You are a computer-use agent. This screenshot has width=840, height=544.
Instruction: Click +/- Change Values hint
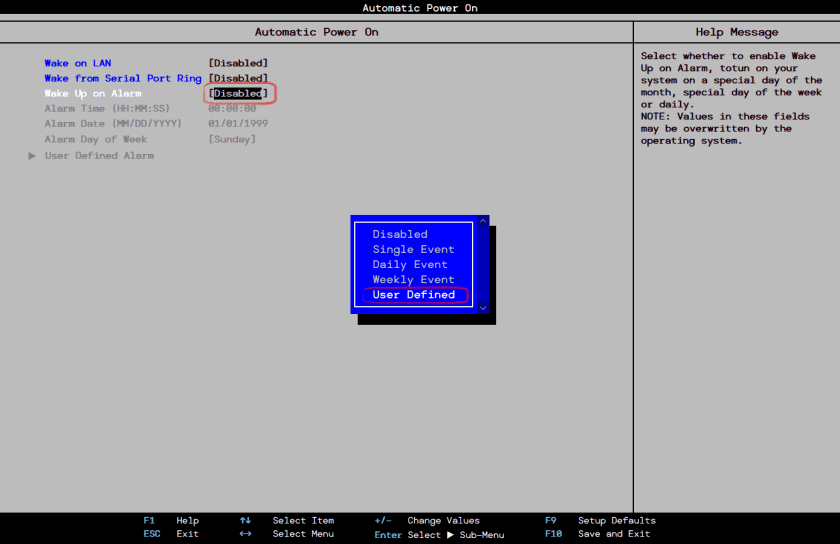427,520
